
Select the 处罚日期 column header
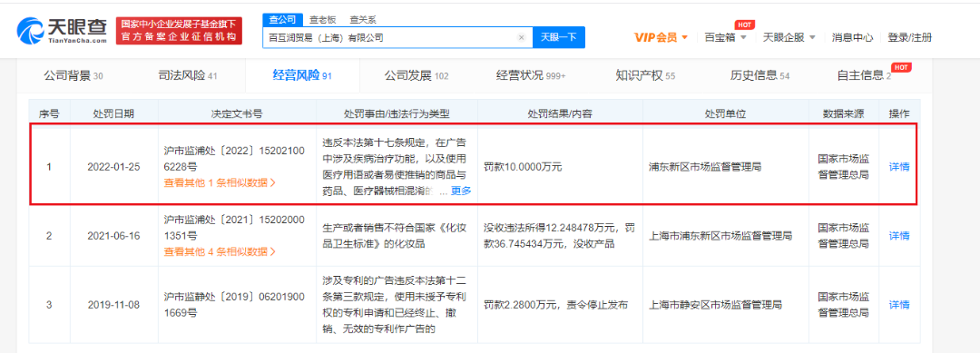(113, 113)
